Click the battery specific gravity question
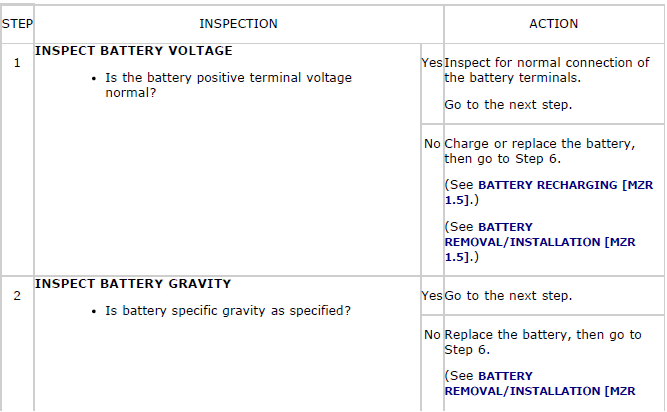This screenshot has height=412, width=667. tap(228, 311)
